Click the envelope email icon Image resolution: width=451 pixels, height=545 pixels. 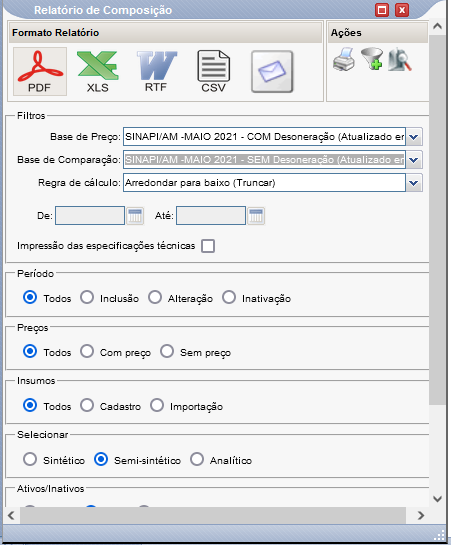pos(272,72)
